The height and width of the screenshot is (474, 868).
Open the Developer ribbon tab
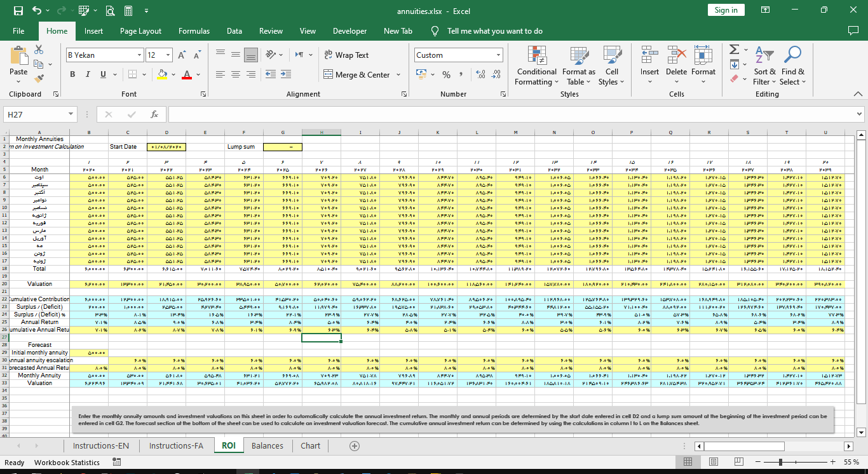pyautogui.click(x=349, y=30)
